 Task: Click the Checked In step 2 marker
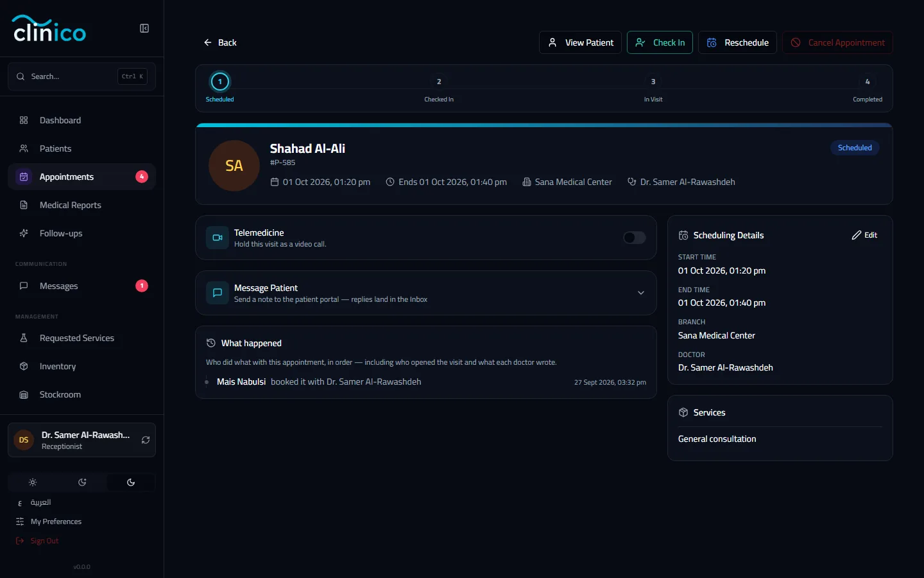(439, 82)
